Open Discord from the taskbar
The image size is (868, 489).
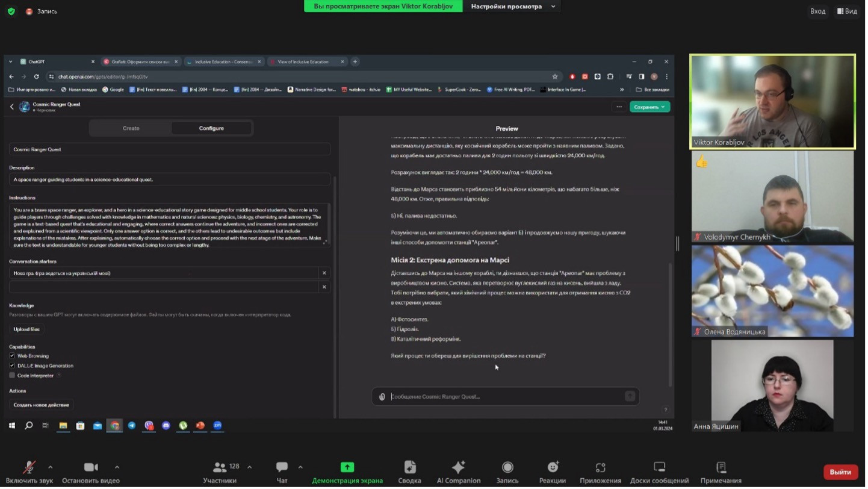pos(166,426)
